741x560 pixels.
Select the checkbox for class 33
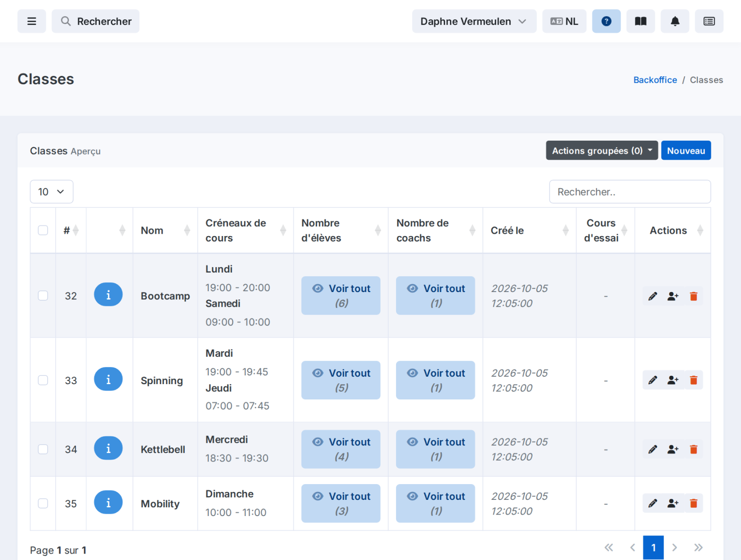pyautogui.click(x=43, y=380)
